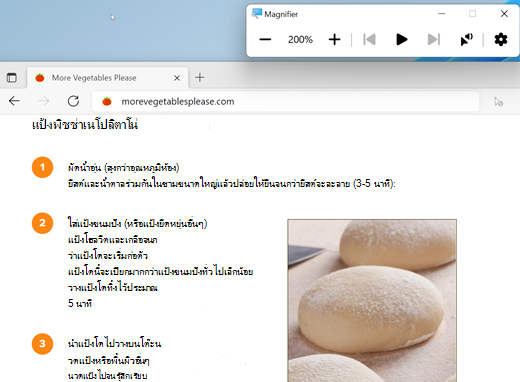Select the read from here cursor icon
Image resolution: width=520 pixels, height=382 pixels.
click(x=466, y=39)
